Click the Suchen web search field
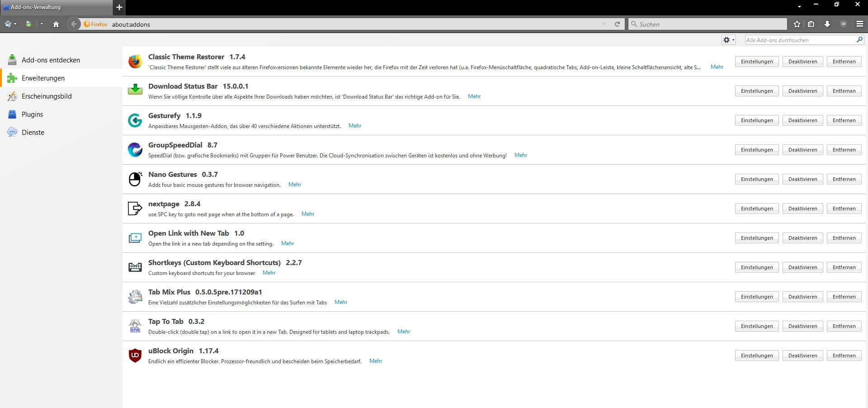The height and width of the screenshot is (408, 868). (x=708, y=24)
